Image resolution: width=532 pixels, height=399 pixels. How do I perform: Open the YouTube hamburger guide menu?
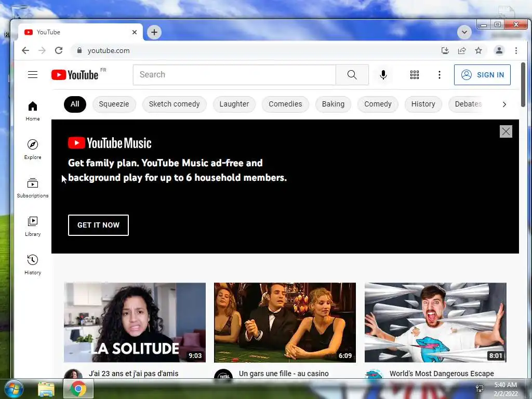pos(33,75)
